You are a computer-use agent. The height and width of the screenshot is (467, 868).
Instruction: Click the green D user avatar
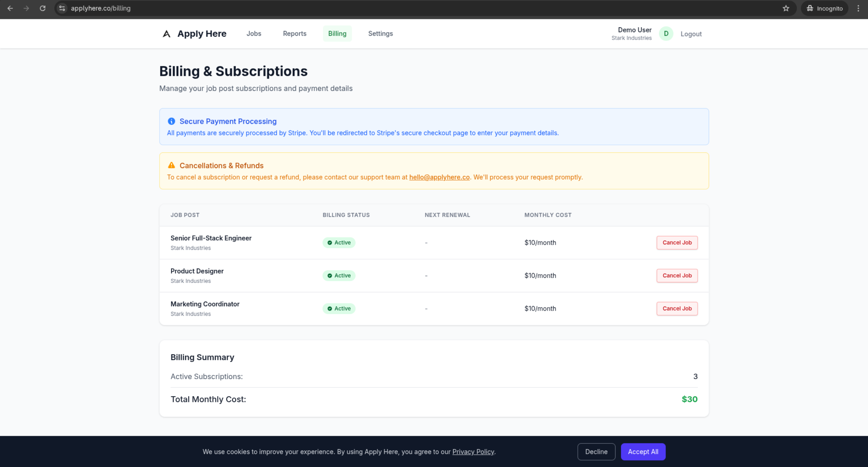pyautogui.click(x=666, y=34)
